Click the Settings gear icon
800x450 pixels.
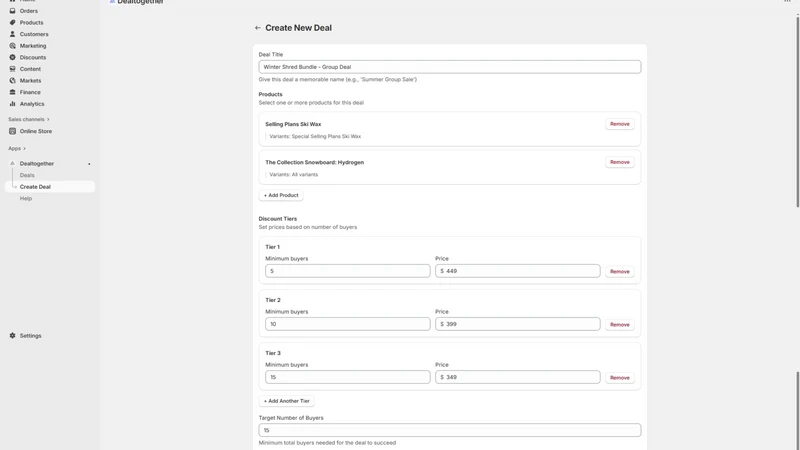(12, 336)
